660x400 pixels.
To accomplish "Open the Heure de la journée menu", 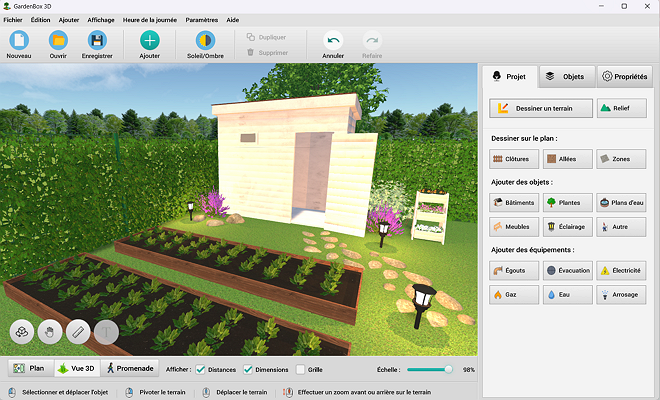I will [150, 20].
